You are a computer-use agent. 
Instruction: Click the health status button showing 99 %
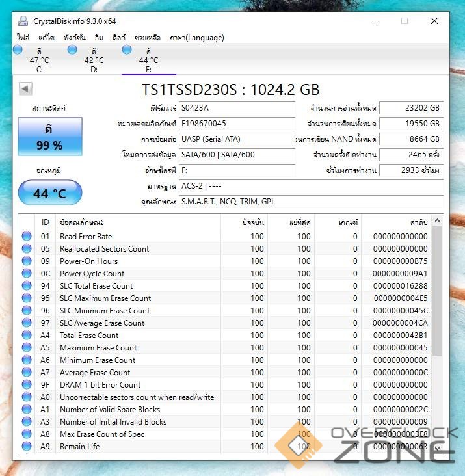click(x=50, y=137)
